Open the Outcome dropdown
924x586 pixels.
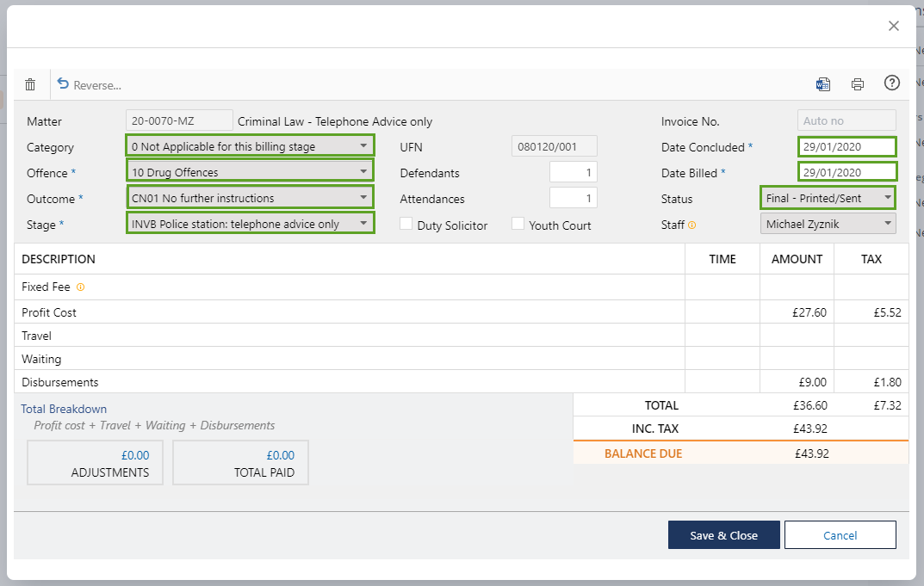251,198
